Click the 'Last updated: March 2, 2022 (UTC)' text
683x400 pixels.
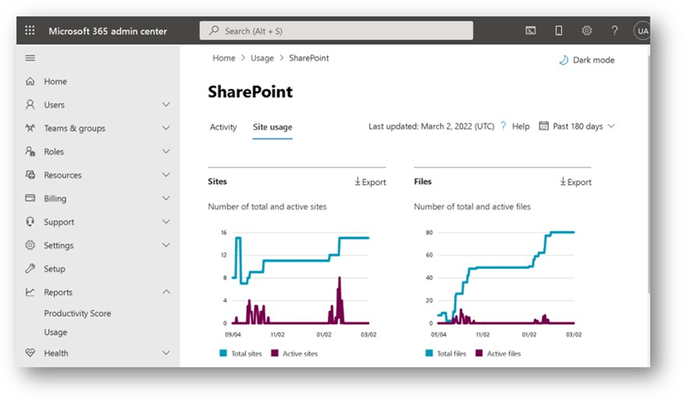[431, 126]
